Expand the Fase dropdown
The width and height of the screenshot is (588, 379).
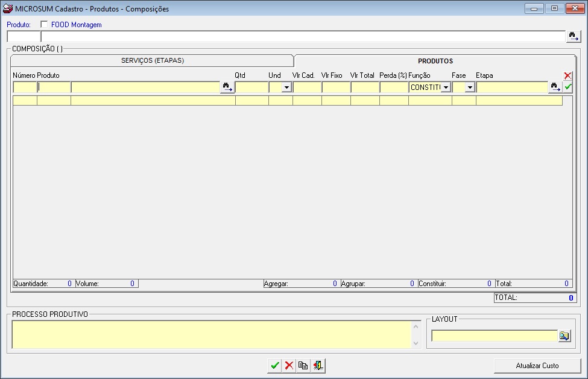(469, 88)
